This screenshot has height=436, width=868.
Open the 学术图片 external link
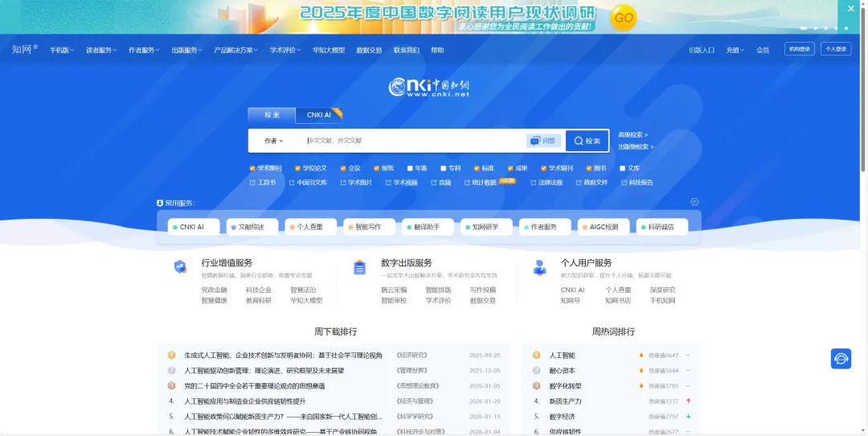(x=356, y=183)
